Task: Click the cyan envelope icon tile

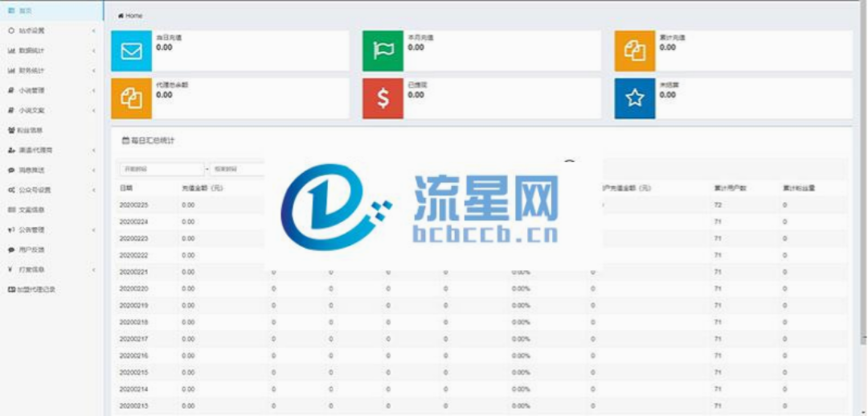Action: pyautogui.click(x=131, y=51)
